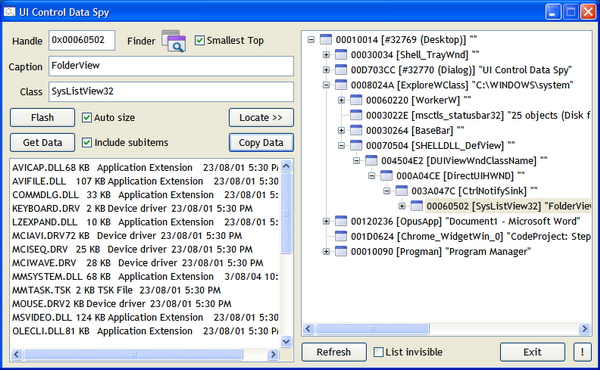Click the window icon beside 00030034 Shell_TrayWnd

[341, 55]
